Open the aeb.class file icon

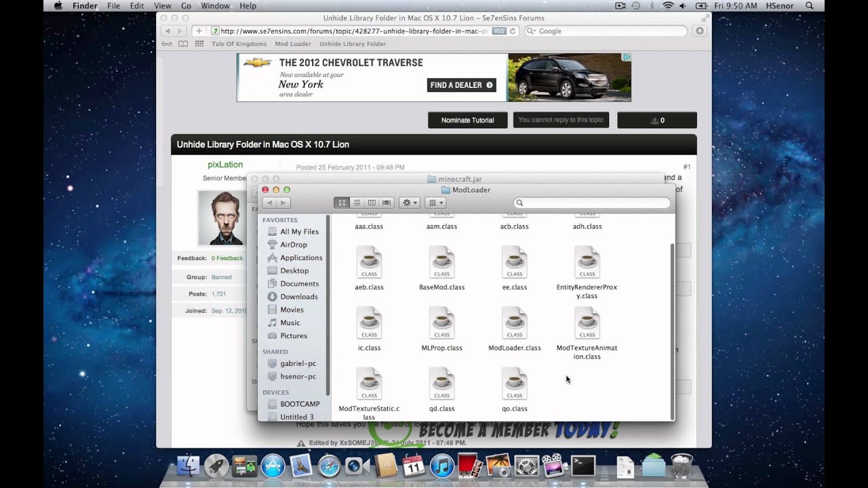point(370,262)
